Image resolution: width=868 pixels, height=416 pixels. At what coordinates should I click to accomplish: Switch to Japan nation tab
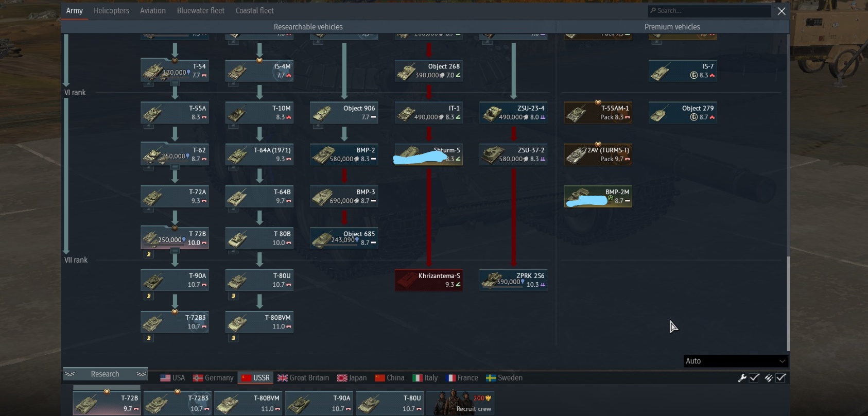352,378
